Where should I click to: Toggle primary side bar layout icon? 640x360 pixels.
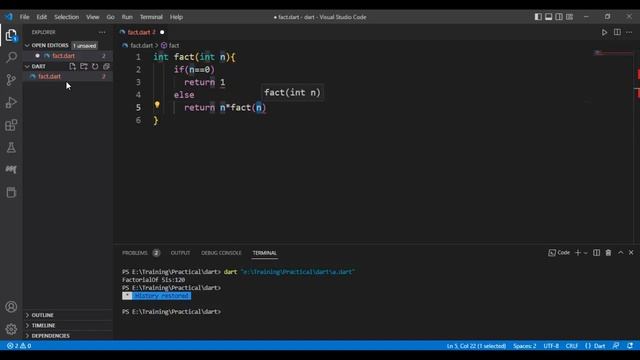tap(538, 17)
